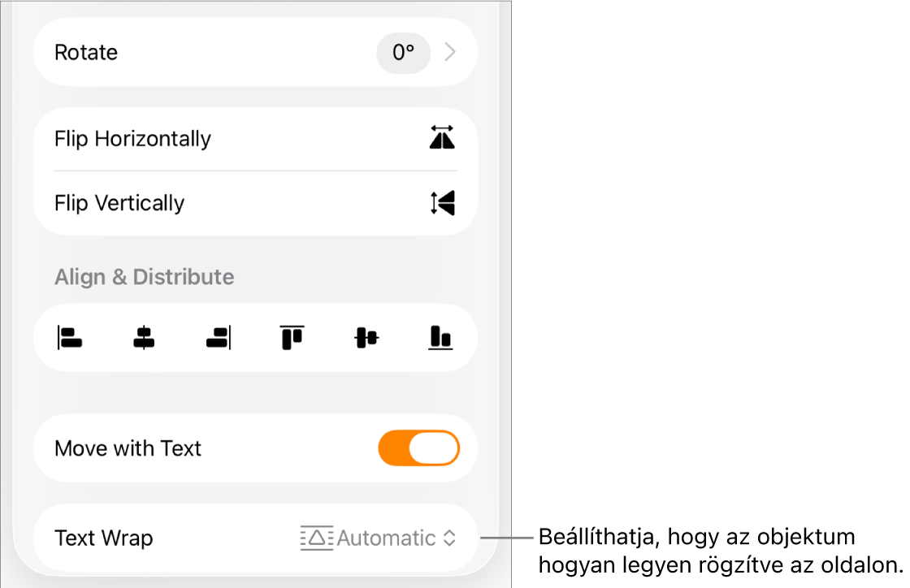Click the Move with Text label
The height and width of the screenshot is (588, 910).
128,448
